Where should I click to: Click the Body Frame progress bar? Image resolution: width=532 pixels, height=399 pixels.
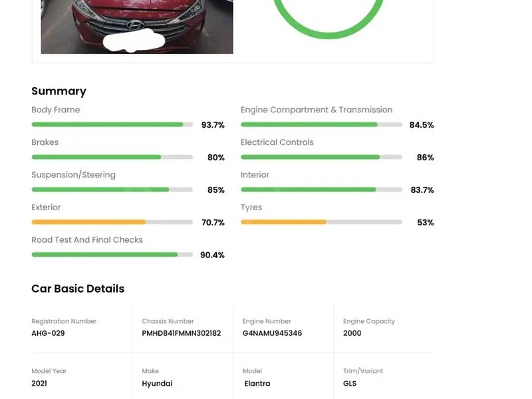point(112,124)
